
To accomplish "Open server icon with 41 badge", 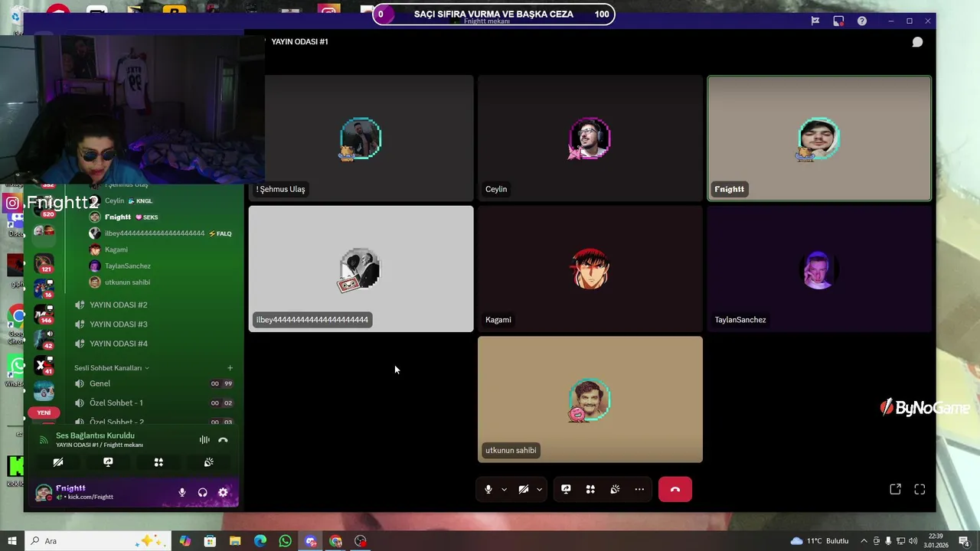I will click(x=44, y=365).
